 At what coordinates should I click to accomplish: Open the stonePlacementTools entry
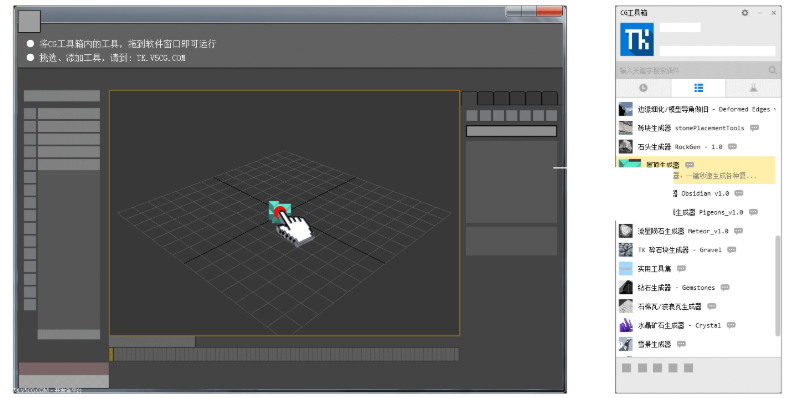click(x=689, y=128)
